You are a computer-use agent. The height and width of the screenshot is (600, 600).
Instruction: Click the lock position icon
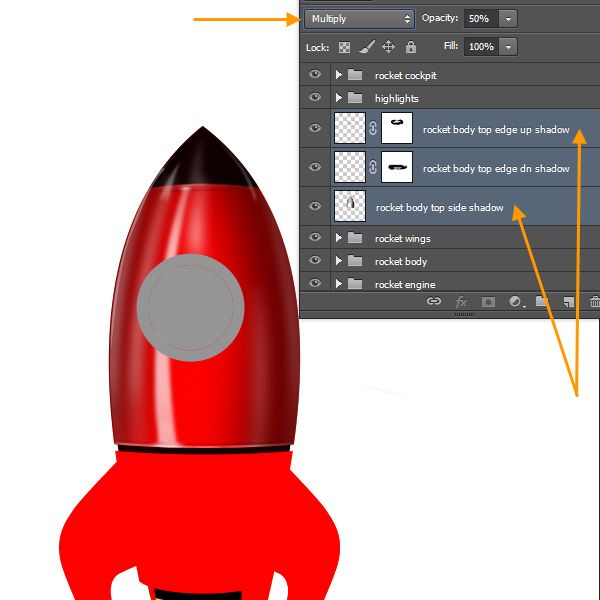[389, 47]
